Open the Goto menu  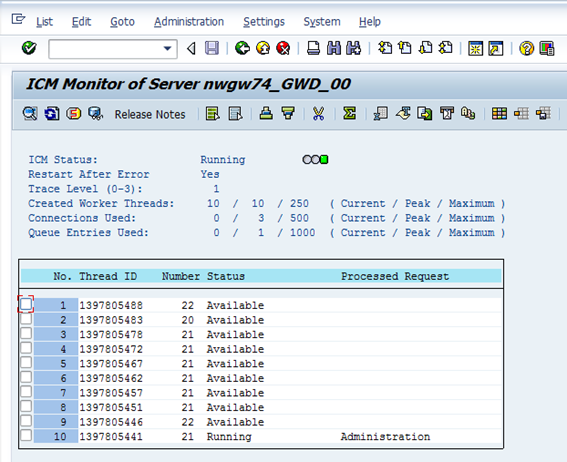(x=122, y=22)
